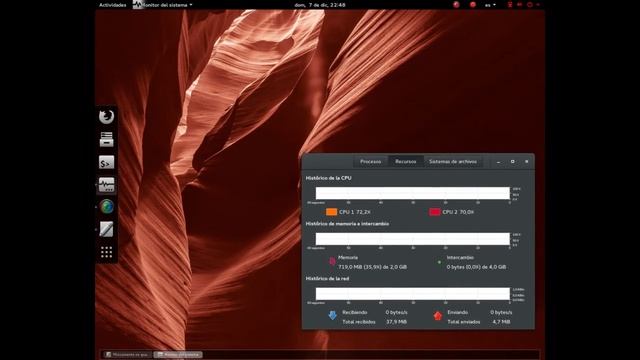Change the red CPU 2 color swatch

click(435, 212)
